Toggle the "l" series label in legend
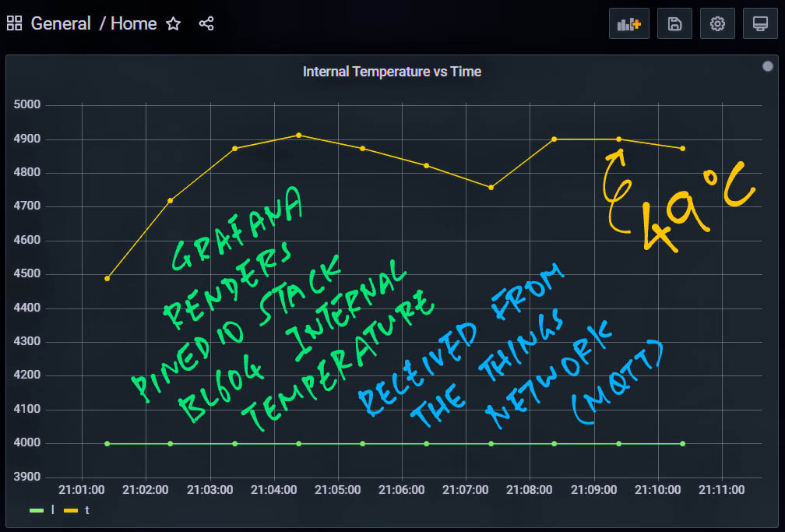 (52, 510)
